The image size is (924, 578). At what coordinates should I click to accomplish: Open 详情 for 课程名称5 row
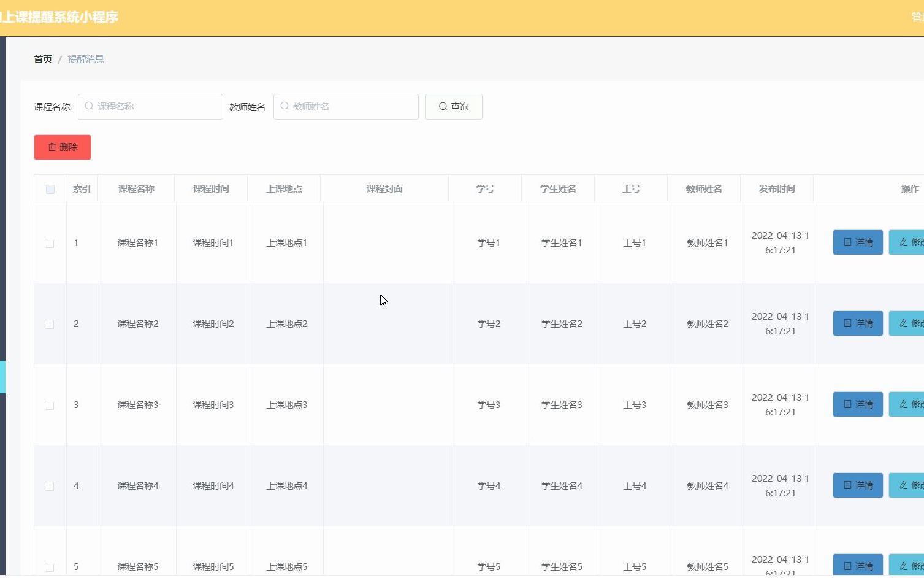pyautogui.click(x=858, y=565)
